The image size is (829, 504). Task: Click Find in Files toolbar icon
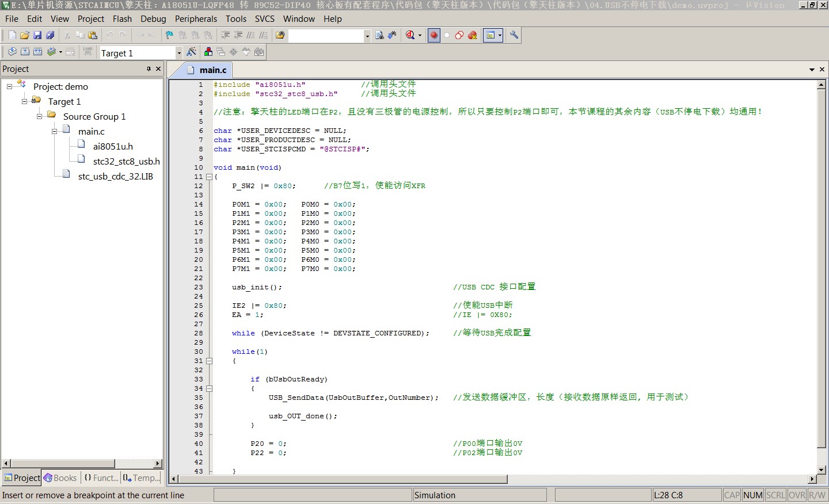click(x=280, y=35)
